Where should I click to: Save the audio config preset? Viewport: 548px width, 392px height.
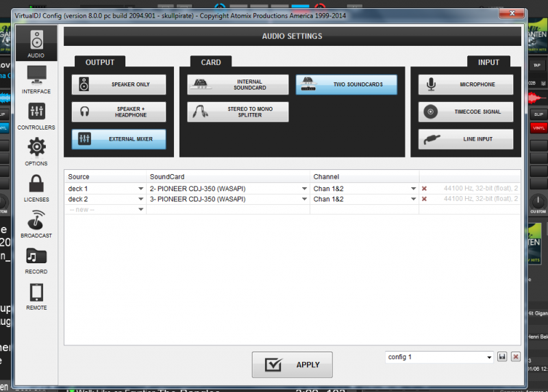(x=502, y=356)
